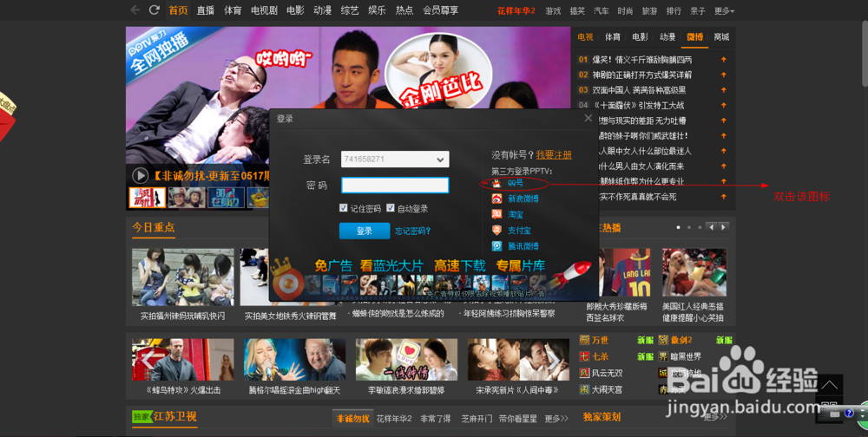868x437 pixels.
Task: Close the 登录 dialog with the X
Action: point(588,118)
